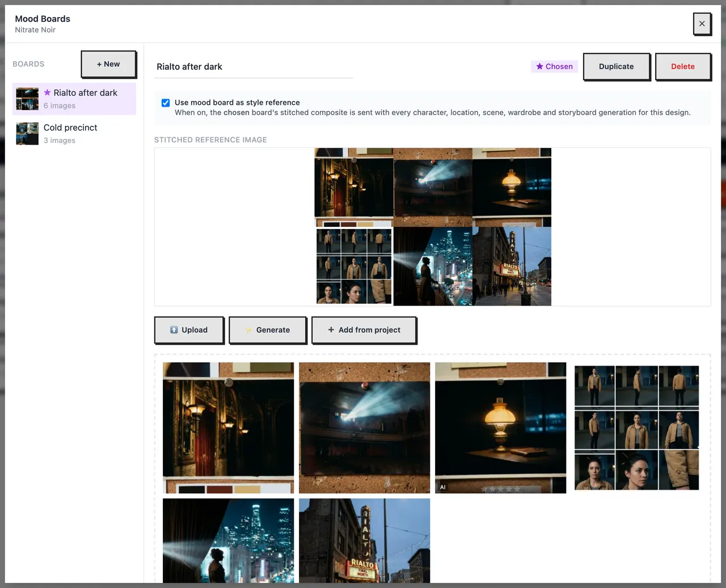726x588 pixels.
Task: Select the Rialto after dark board
Action: (74, 99)
